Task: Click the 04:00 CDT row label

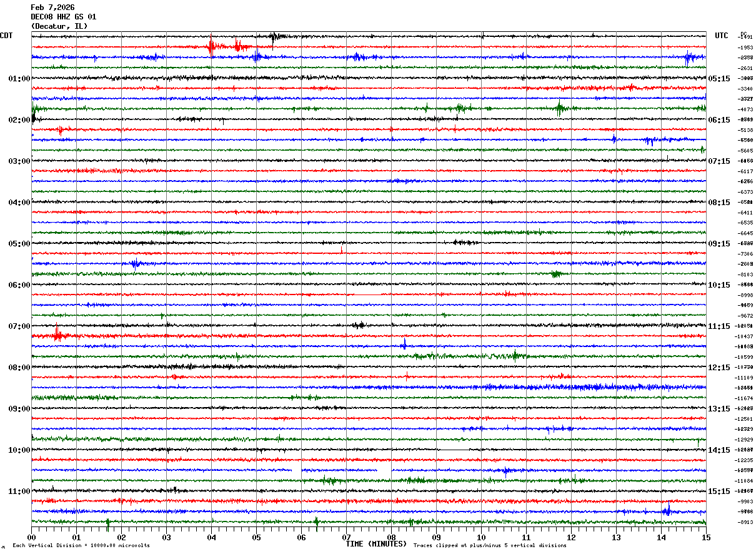Action: click(19, 203)
